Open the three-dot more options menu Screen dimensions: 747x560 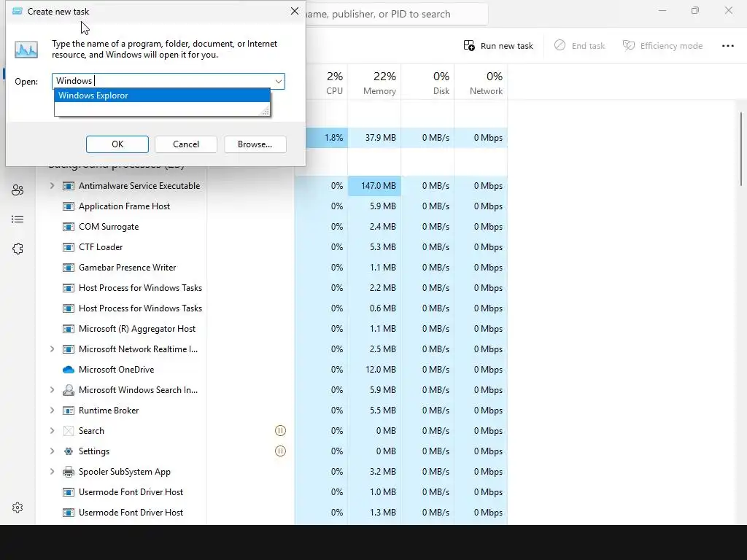coord(727,46)
